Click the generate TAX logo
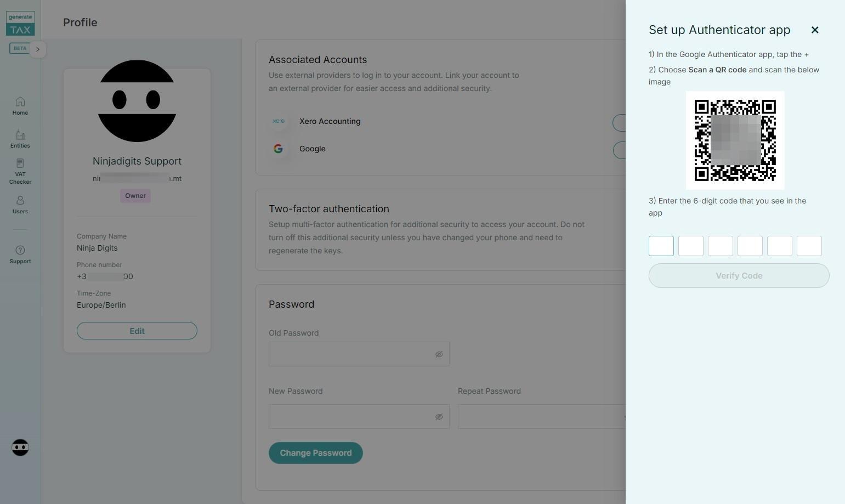The width and height of the screenshot is (845, 504). [x=20, y=24]
